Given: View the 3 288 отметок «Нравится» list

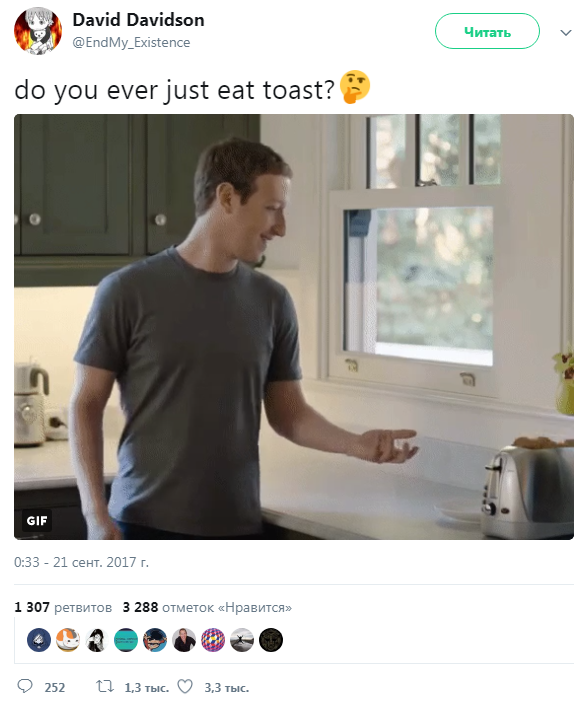Looking at the screenshot, I should coord(207,608).
